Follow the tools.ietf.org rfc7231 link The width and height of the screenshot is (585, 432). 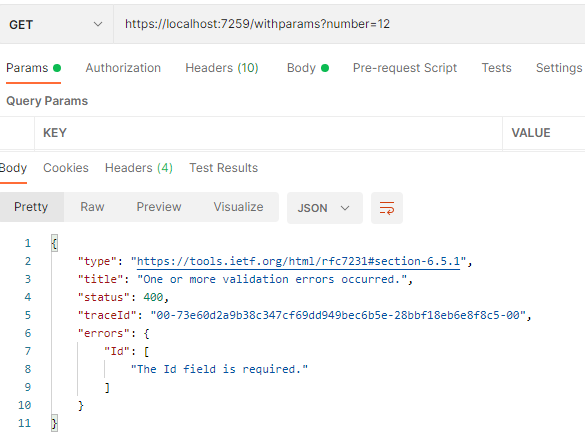coord(298,261)
